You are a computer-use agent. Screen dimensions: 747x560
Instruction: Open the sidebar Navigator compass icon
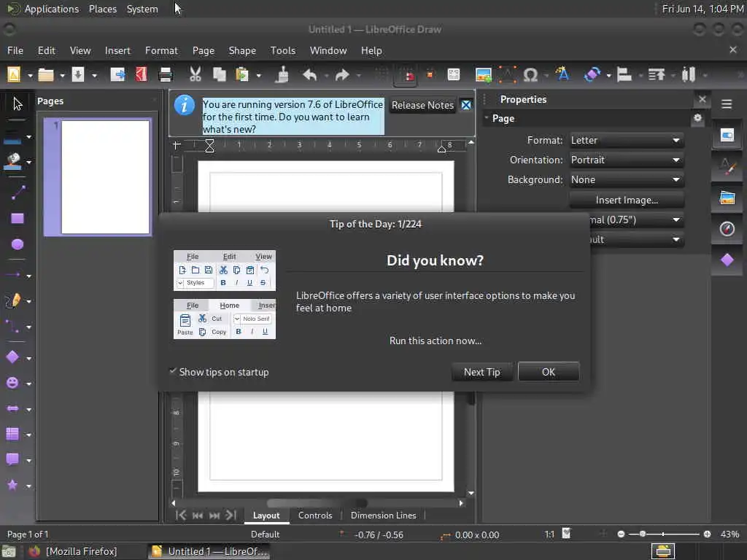coord(727,229)
